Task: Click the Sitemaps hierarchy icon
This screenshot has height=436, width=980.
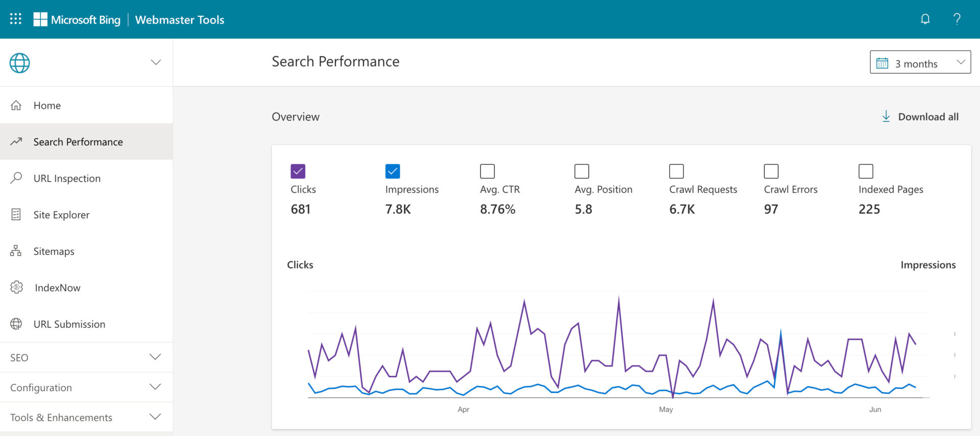Action: click(x=16, y=251)
